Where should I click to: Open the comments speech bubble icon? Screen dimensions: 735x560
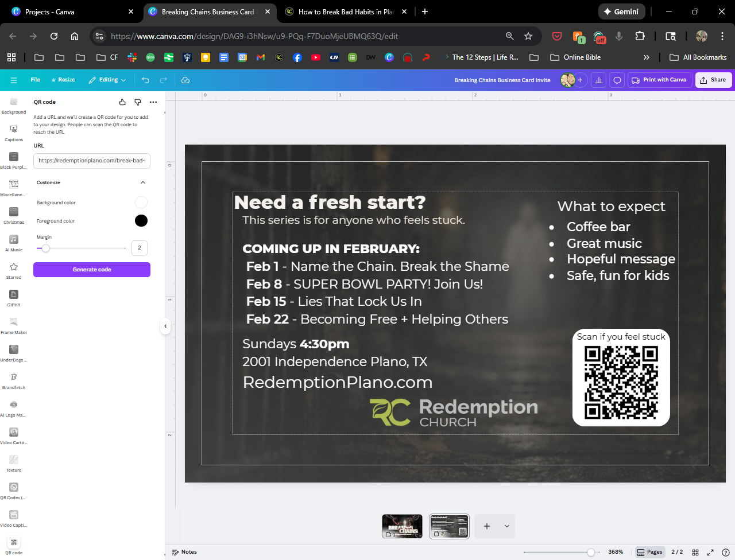617,80
